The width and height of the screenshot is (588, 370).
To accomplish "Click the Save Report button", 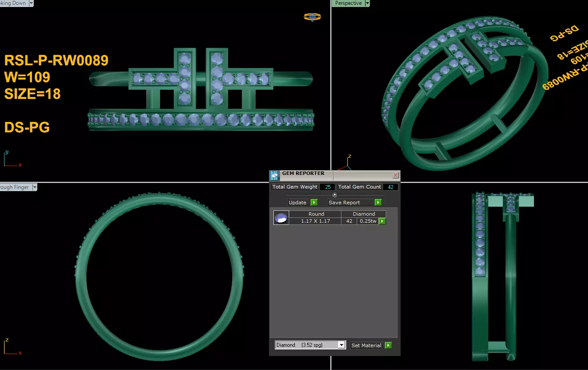I will tap(351, 203).
